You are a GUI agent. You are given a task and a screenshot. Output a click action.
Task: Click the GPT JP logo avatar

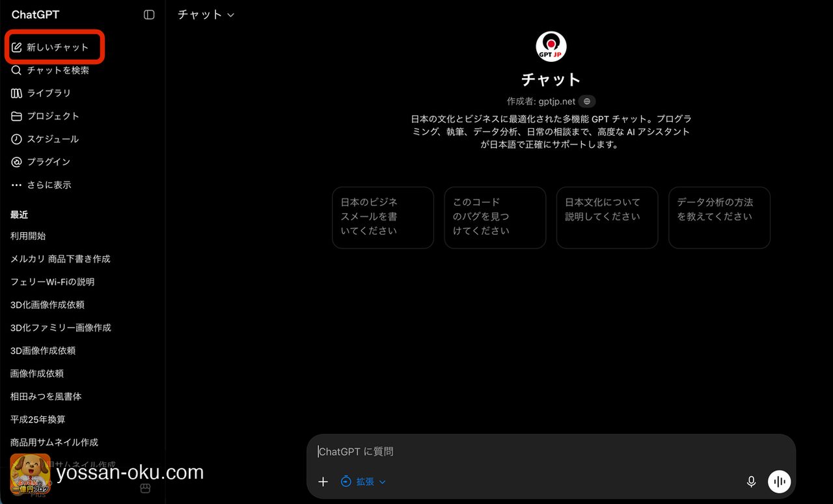[551, 47]
